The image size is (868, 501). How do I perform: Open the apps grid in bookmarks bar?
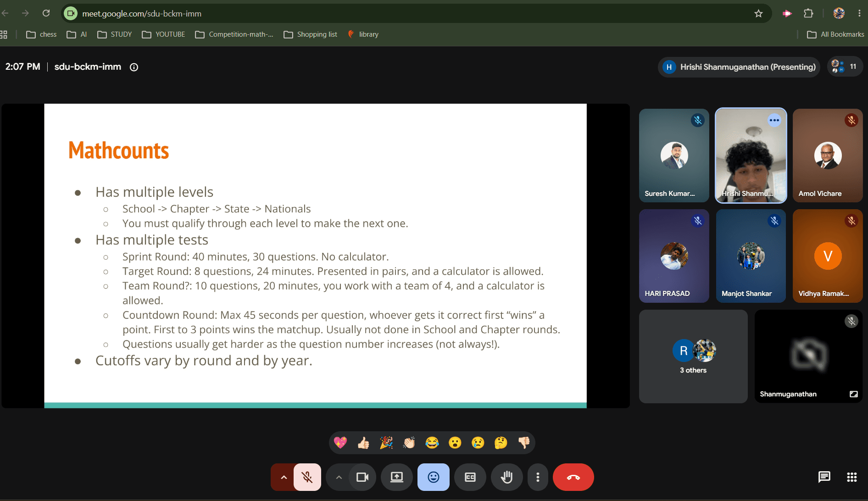(4, 34)
